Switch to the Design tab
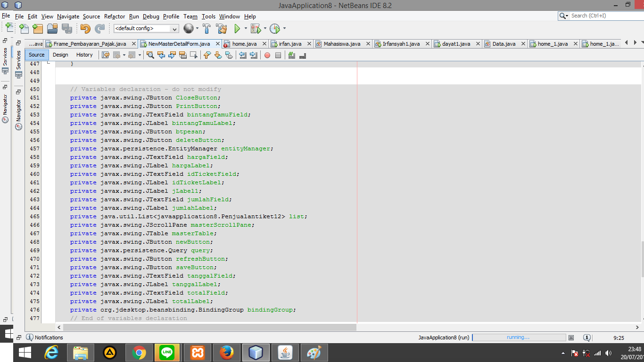The image size is (644, 362). tap(60, 54)
